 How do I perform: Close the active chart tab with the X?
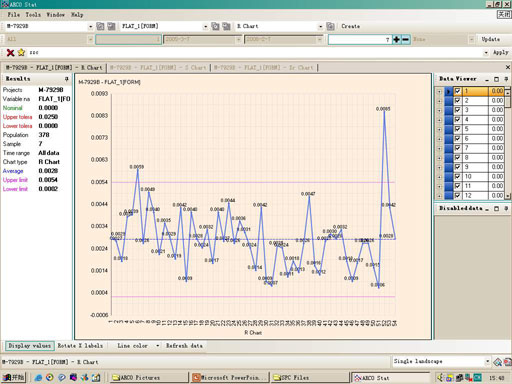pos(508,67)
